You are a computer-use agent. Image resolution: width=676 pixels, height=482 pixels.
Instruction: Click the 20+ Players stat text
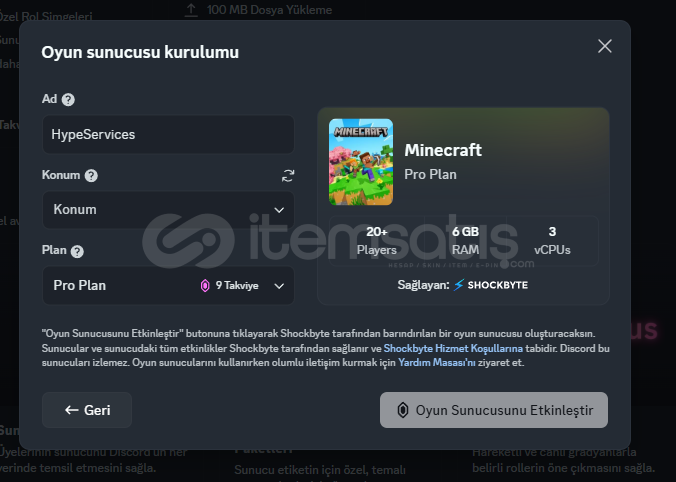(x=377, y=241)
